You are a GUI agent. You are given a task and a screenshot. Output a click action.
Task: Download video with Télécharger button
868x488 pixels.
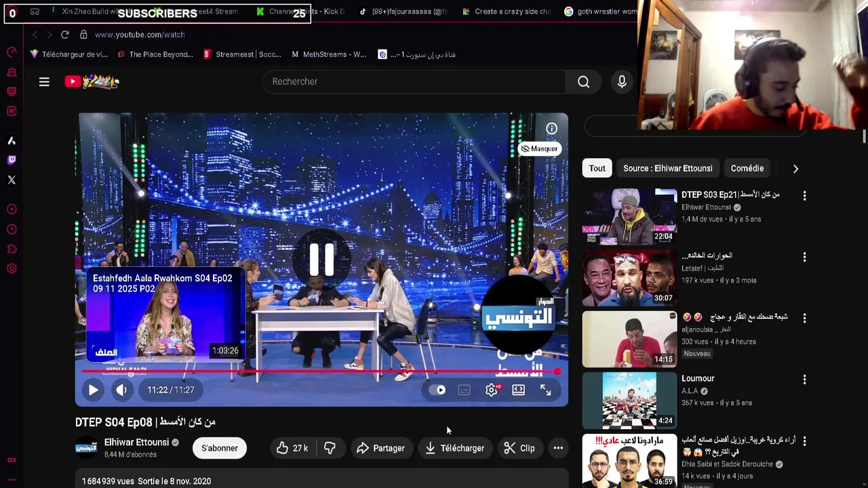pos(455,448)
